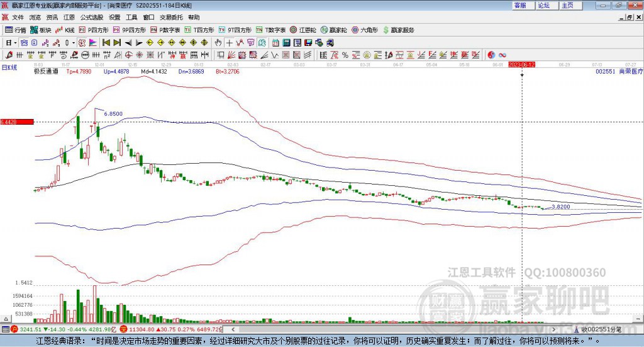The height and width of the screenshot is (347, 644).
Task: Click the red 6.4428 price tag
Action: coord(17,122)
